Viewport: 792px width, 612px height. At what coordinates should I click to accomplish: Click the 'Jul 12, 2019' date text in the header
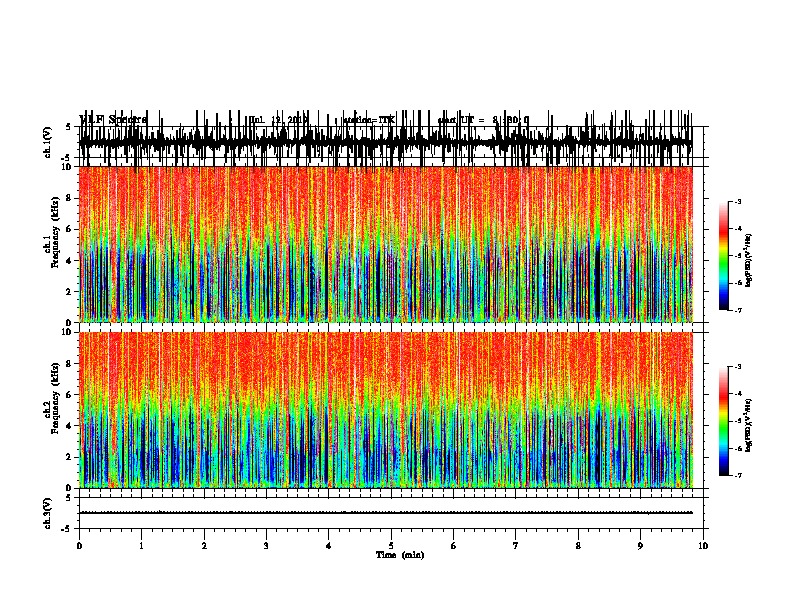279,120
